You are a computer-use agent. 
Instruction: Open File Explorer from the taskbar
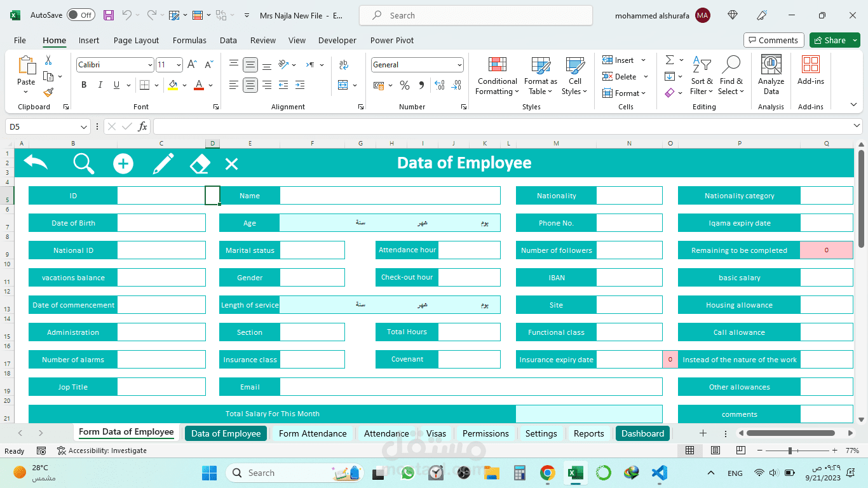click(491, 473)
